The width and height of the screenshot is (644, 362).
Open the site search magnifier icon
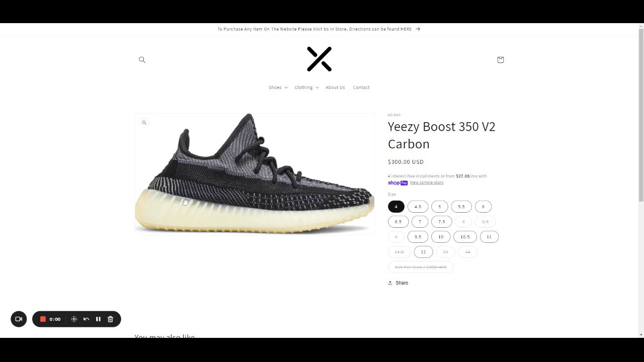pyautogui.click(x=142, y=60)
